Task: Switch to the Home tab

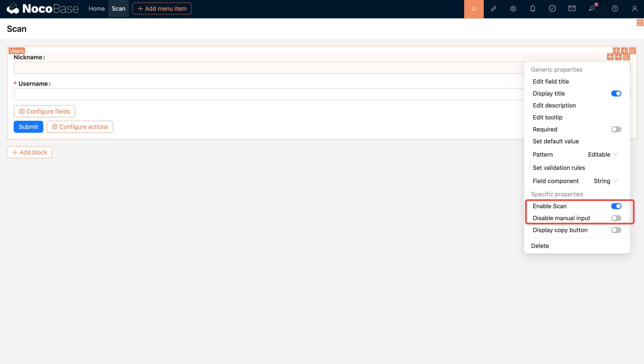Action: [97, 8]
